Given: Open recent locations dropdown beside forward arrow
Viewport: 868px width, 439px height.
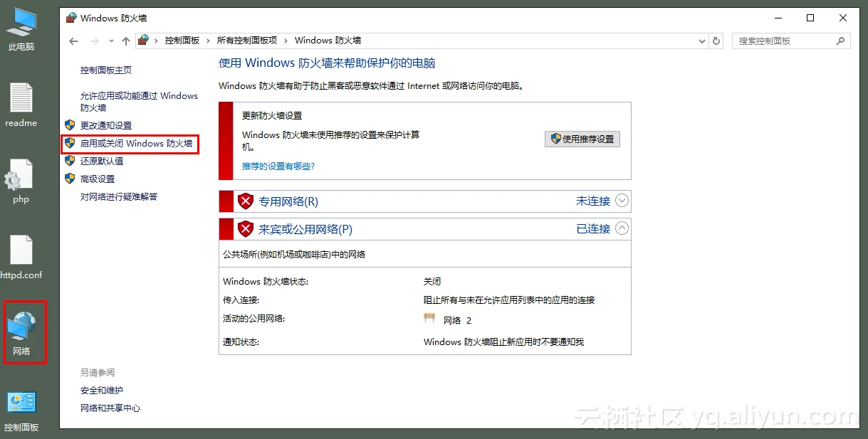Looking at the screenshot, I should (x=111, y=41).
